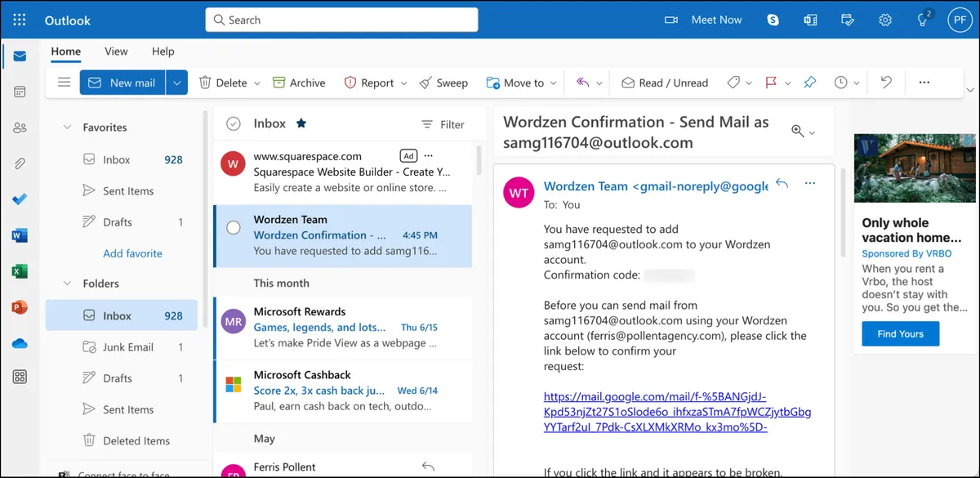Open Drafts under Folders
Image resolution: width=980 pixels, height=478 pixels.
(122, 378)
